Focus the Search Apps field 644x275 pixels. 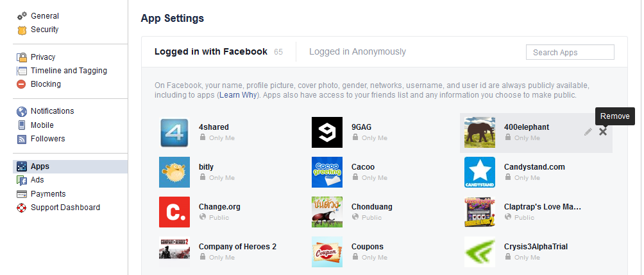pyautogui.click(x=570, y=52)
